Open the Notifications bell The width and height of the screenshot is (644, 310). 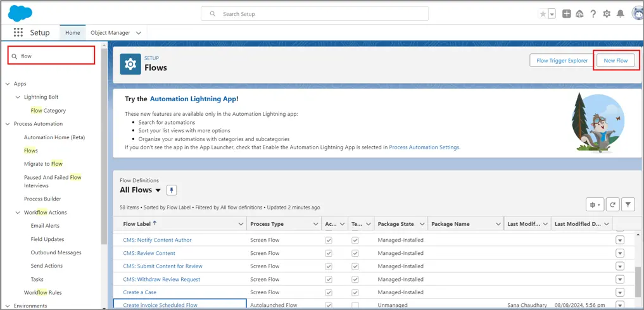pyautogui.click(x=621, y=14)
